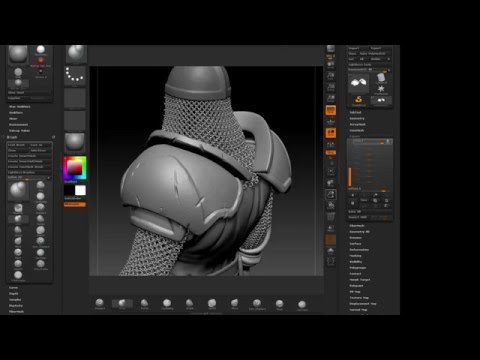Viewport: 480px width, 360px height.
Task: Click the Load Brush button
Action: point(18,145)
